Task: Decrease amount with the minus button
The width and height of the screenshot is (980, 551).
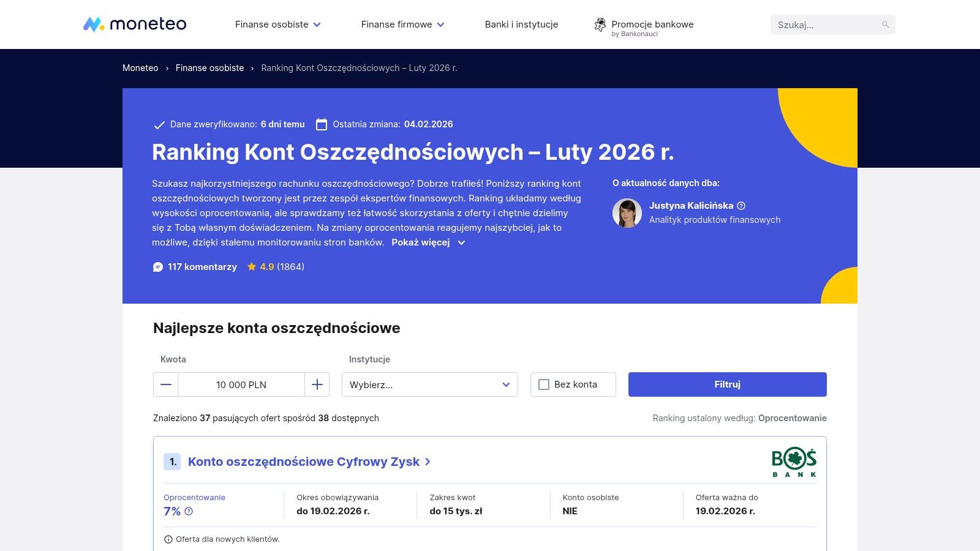Action: click(x=166, y=384)
